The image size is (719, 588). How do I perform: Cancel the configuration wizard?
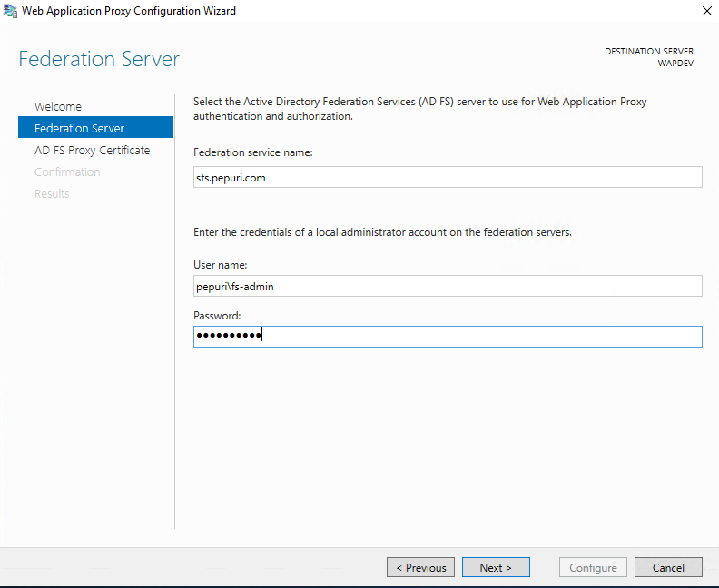(x=668, y=567)
